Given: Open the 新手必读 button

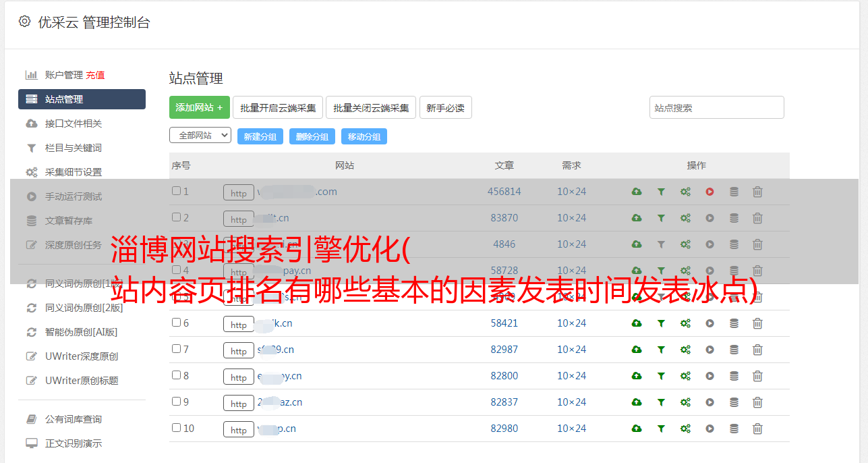Looking at the screenshot, I should pos(445,107).
